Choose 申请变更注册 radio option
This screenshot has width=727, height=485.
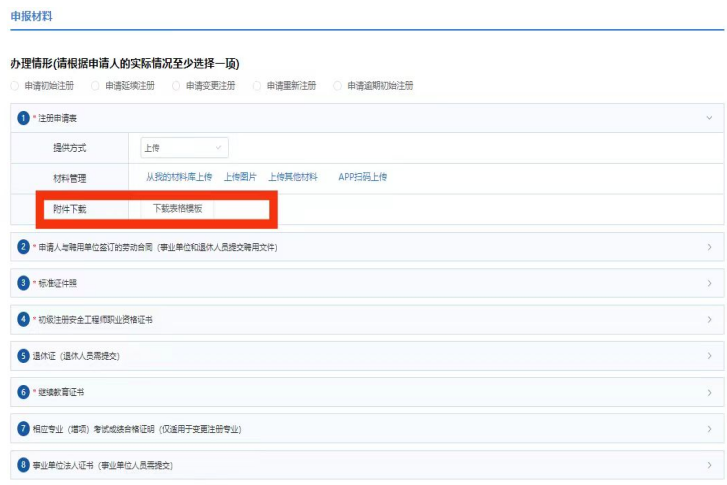(176, 86)
